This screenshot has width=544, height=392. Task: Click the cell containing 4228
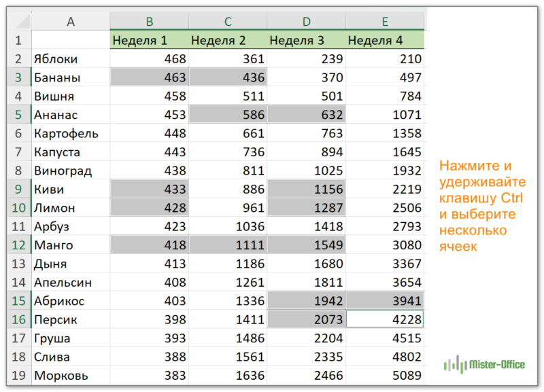pyautogui.click(x=385, y=319)
